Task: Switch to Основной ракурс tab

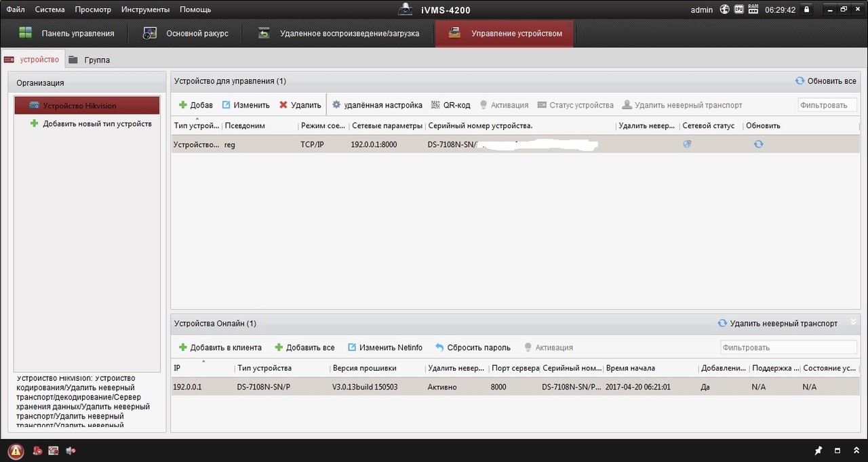Action: [185, 33]
